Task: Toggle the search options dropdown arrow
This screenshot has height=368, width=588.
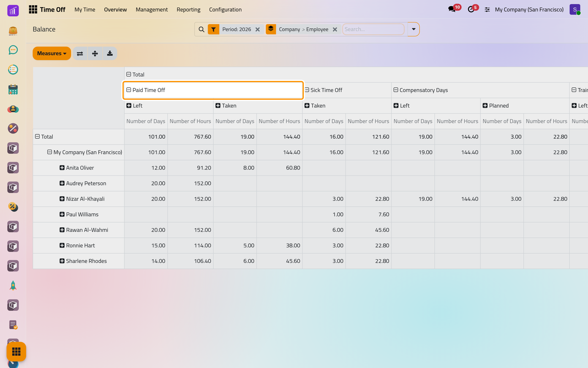Action: pos(413,29)
